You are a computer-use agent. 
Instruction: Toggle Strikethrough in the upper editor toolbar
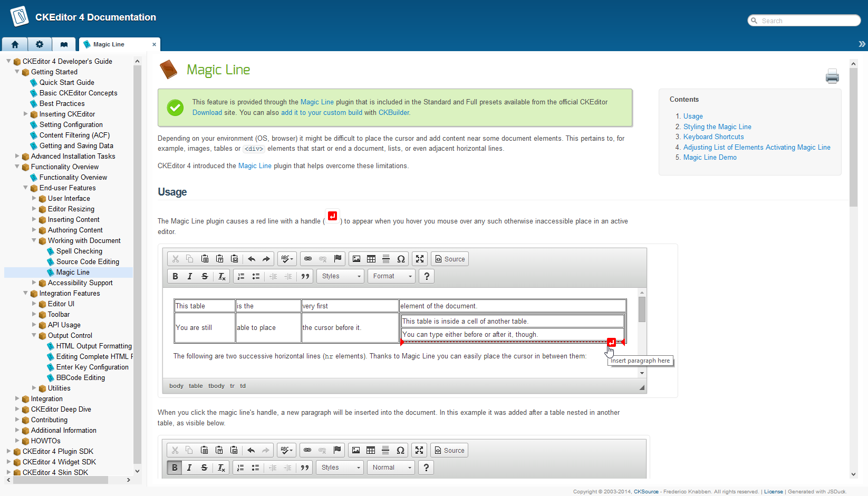point(205,276)
